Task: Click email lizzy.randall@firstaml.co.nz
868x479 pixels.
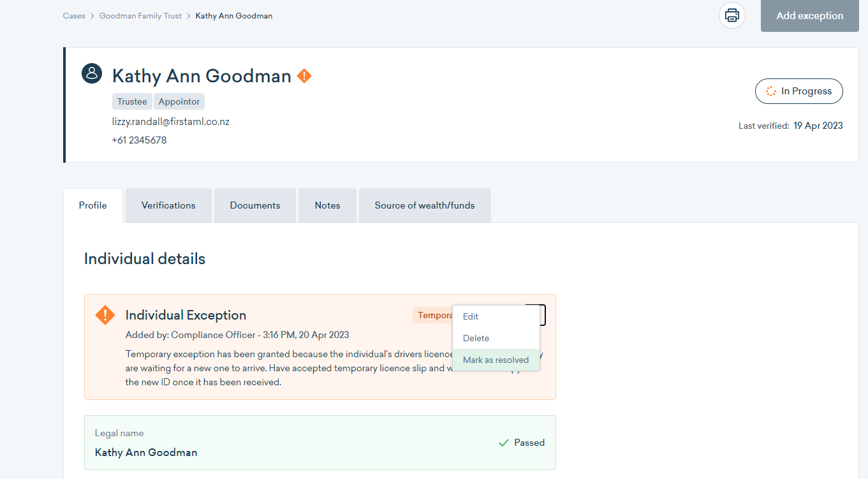Action: pyautogui.click(x=171, y=121)
